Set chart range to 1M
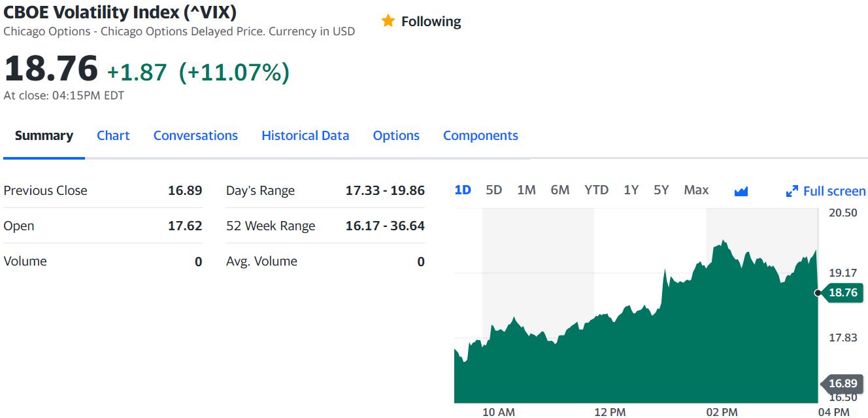This screenshot has height=418, width=868. click(526, 190)
